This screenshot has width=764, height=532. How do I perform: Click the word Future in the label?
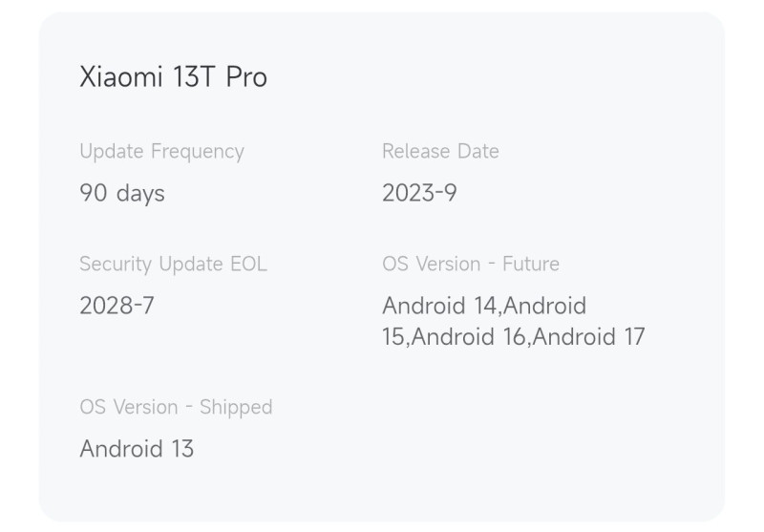tap(531, 264)
